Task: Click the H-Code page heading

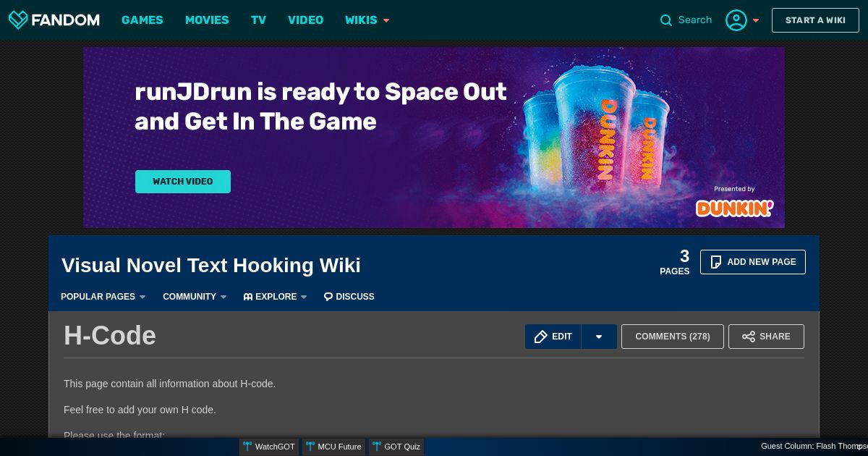Action: pyautogui.click(x=110, y=336)
